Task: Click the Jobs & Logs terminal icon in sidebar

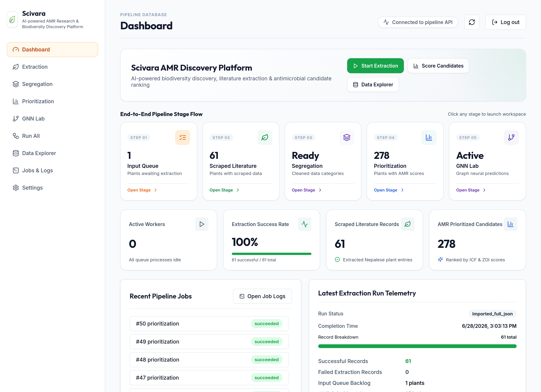Action: point(16,170)
